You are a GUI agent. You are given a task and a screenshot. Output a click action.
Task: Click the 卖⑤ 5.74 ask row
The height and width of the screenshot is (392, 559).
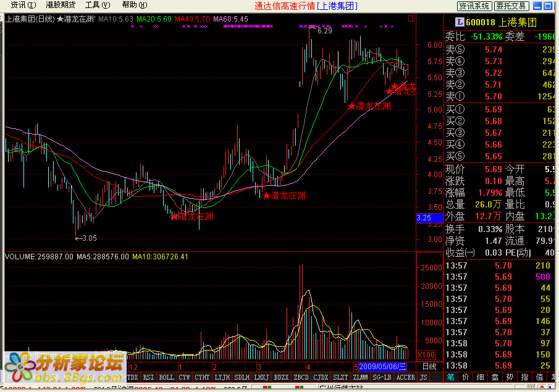pos(501,49)
